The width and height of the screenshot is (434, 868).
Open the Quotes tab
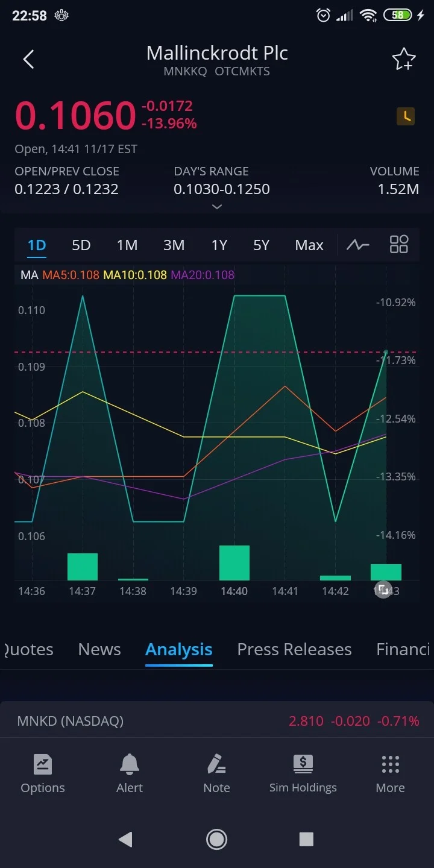pyautogui.click(x=28, y=649)
